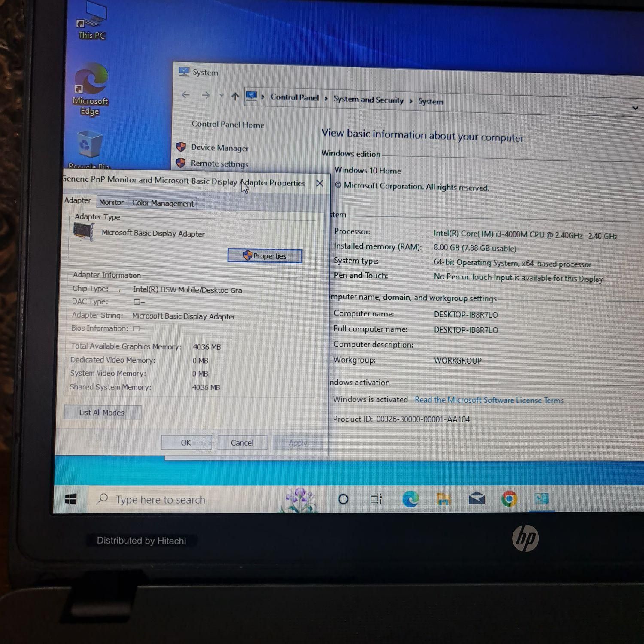Open Control Panel breadcrumb
This screenshot has height=644, width=644.
(295, 97)
